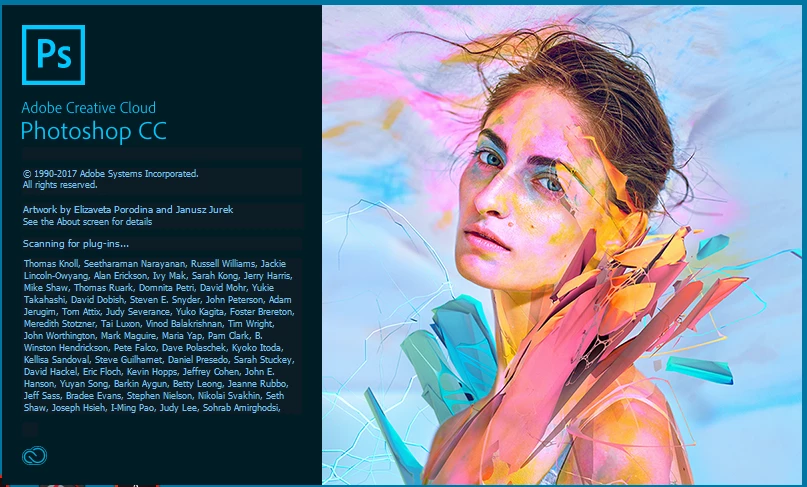Image resolution: width=807 pixels, height=487 pixels.
Task: Click the "Photoshop CC" title text
Action: [94, 131]
